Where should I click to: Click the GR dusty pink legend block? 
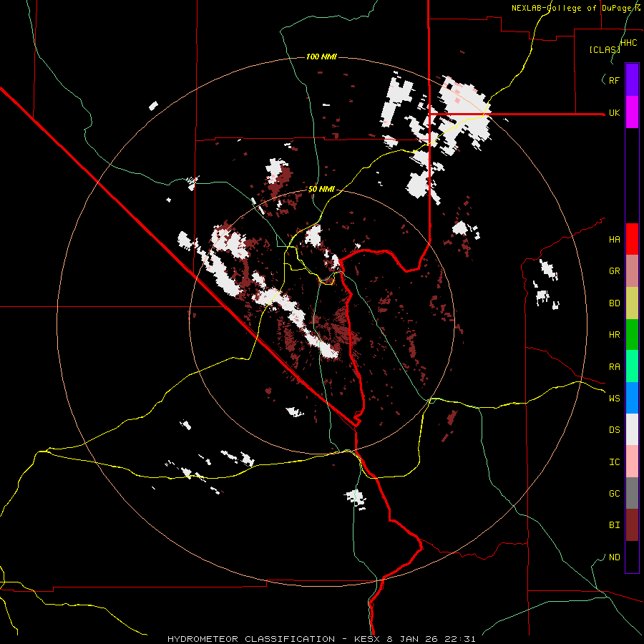(632, 271)
